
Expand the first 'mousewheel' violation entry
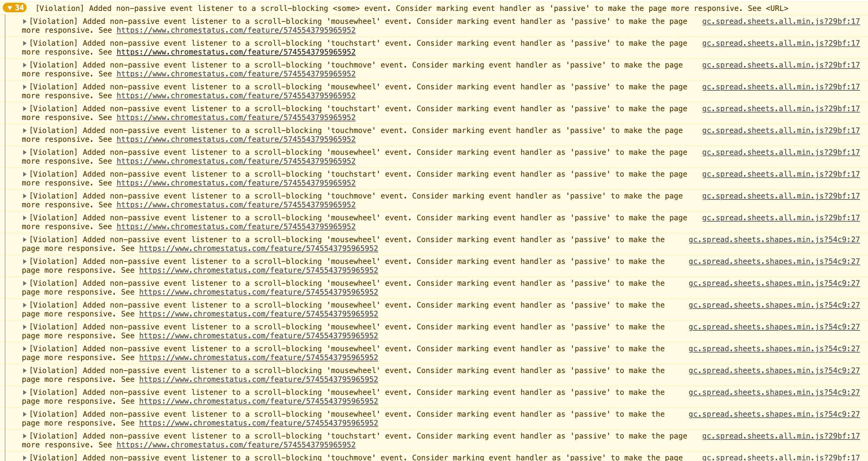pos(25,21)
